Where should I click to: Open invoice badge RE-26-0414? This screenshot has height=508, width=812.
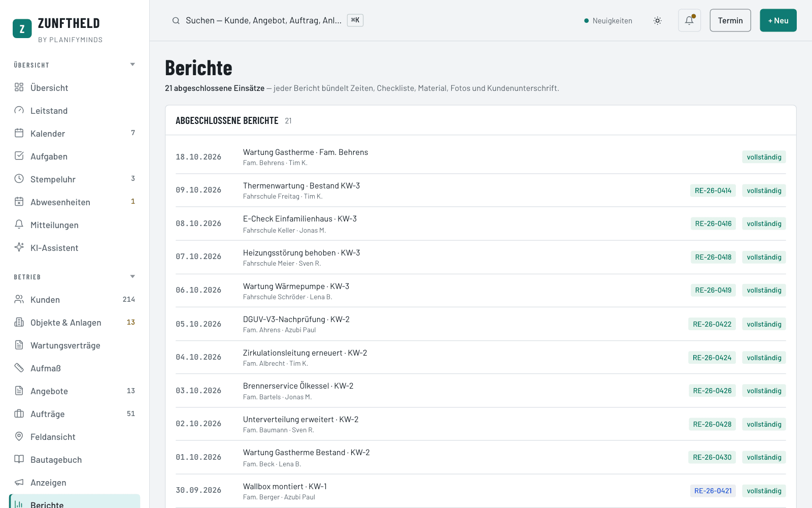713,190
